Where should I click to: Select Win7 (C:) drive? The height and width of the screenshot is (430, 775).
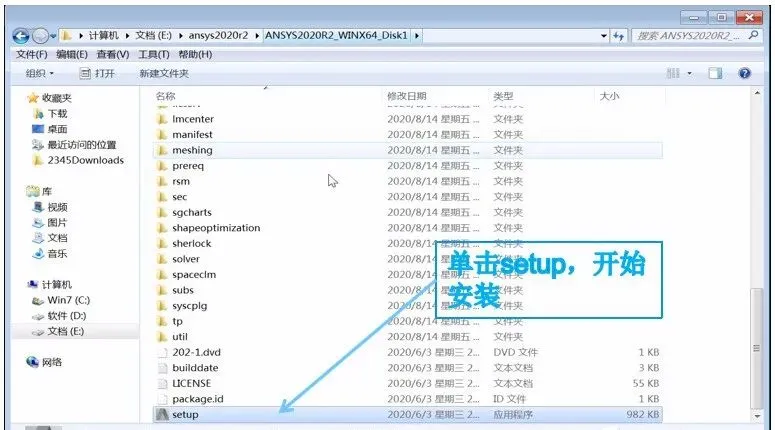point(61,300)
